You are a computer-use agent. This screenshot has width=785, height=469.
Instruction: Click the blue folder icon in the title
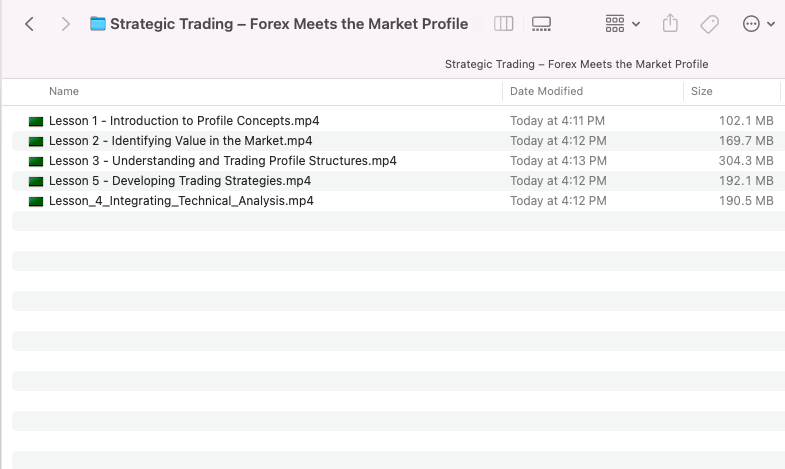pyautogui.click(x=98, y=24)
